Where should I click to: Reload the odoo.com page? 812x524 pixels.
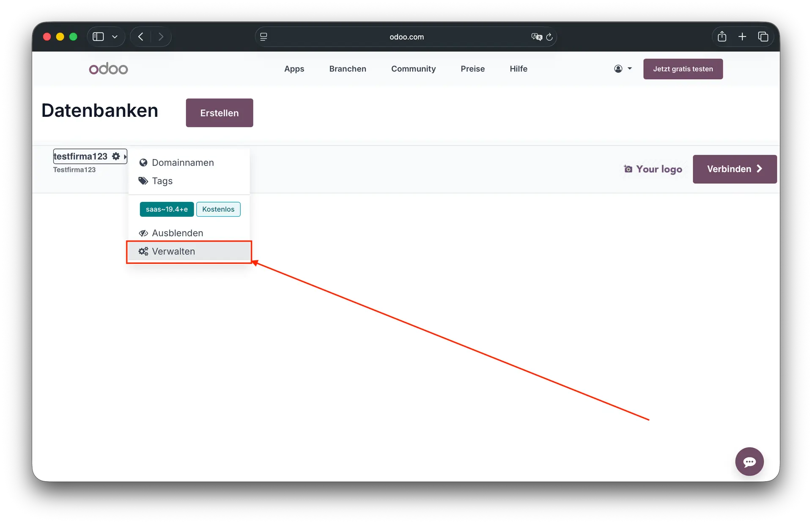(549, 37)
